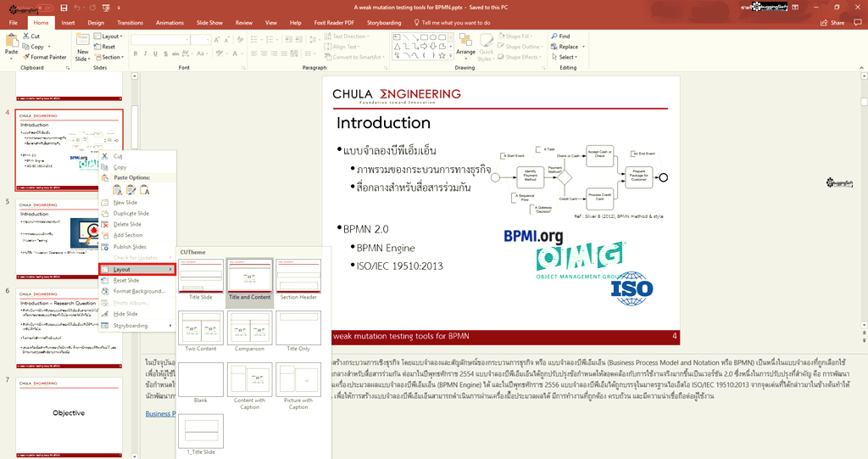Switch to the Animations tab

[170, 23]
